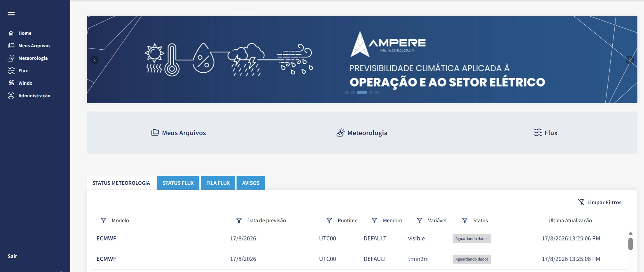
Task: Go to Meteorologia in the sidebar
Action: coord(28,58)
